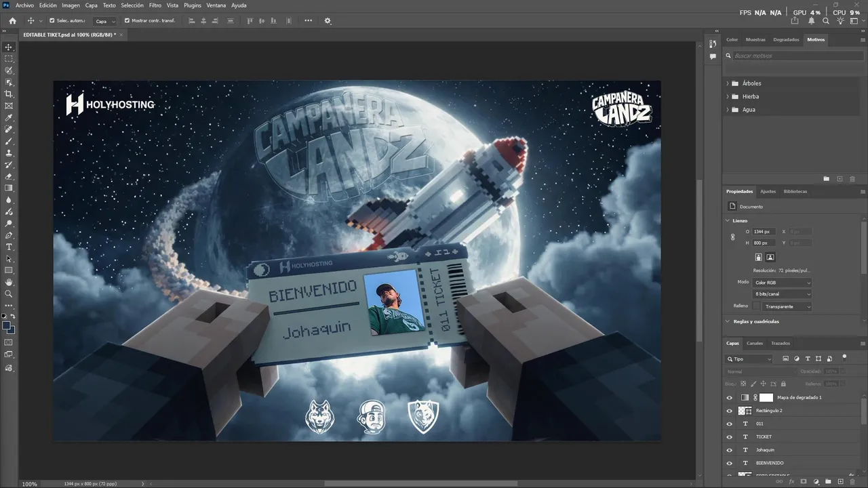Select the Path Selection arrow tool

[x=9, y=259]
